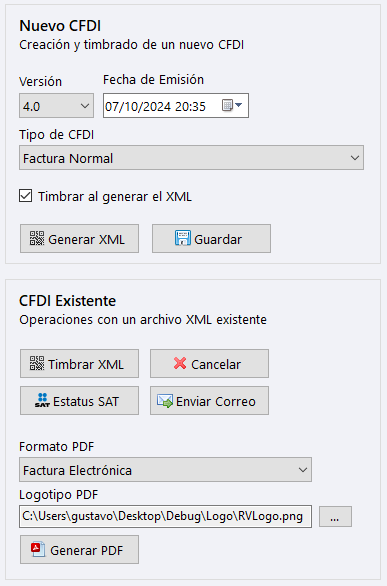Click the red X icon on Cancelar
This screenshot has height=586, width=387.
[180, 363]
